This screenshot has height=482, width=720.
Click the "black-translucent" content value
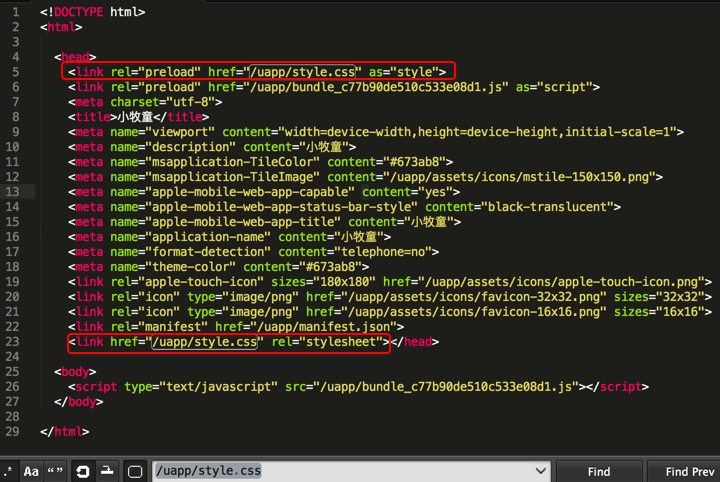547,207
